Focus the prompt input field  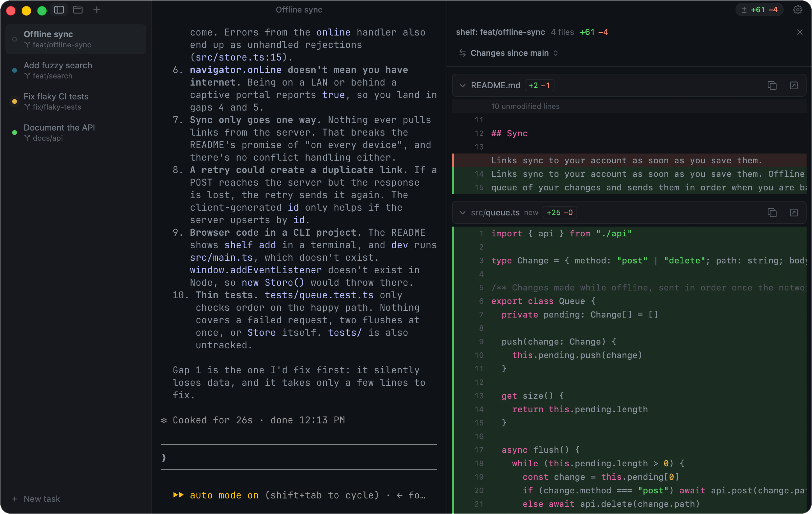click(x=299, y=458)
